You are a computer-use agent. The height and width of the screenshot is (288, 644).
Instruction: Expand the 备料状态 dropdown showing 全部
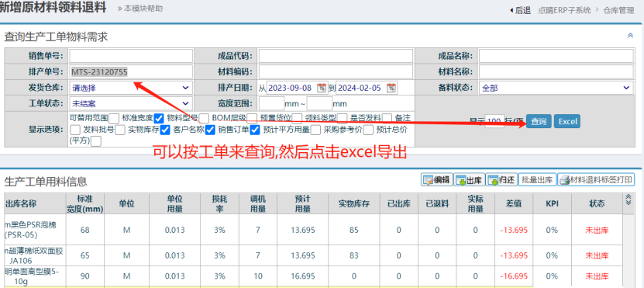click(x=556, y=88)
